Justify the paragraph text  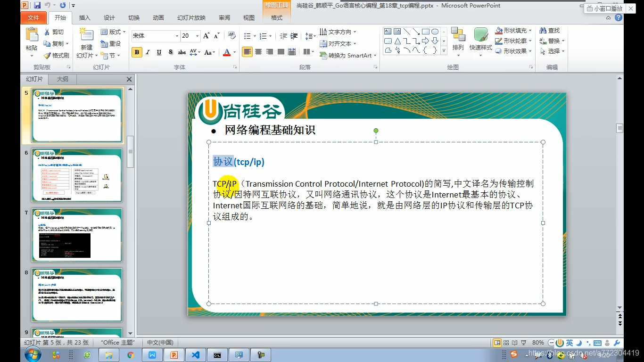pos(281,52)
